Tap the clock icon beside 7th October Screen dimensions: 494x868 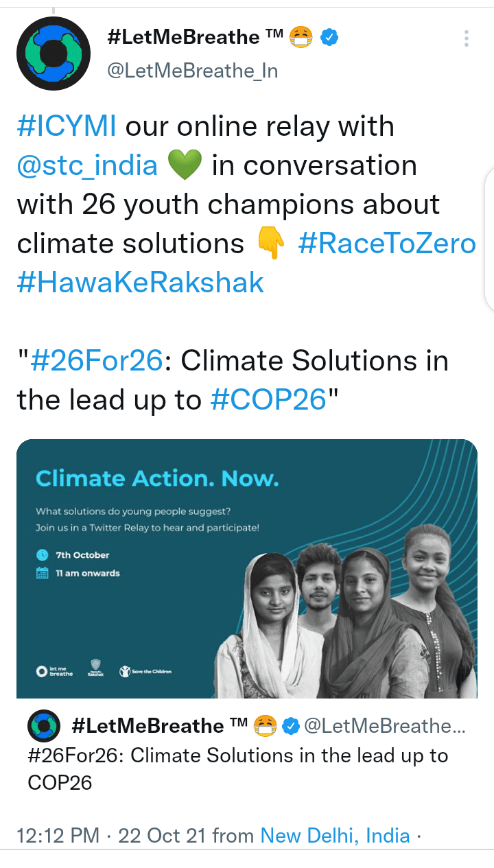pyautogui.click(x=43, y=554)
